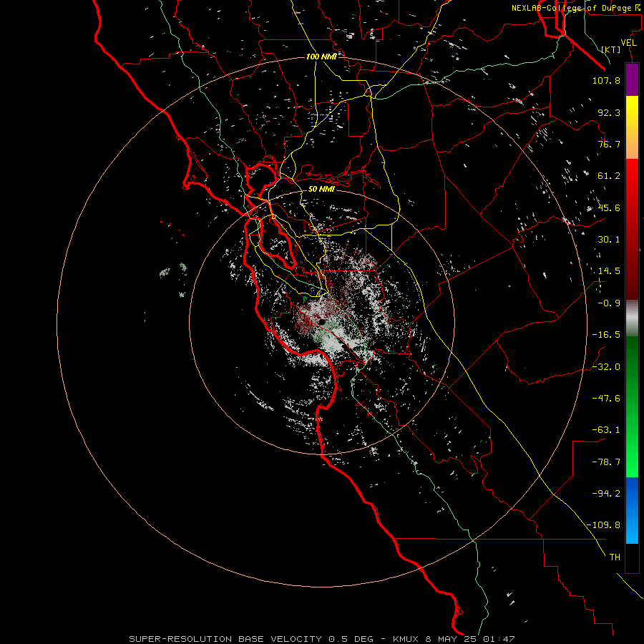Select the -47.6 velocity scale value
Viewport: 644px width, 644px height.
606,399
